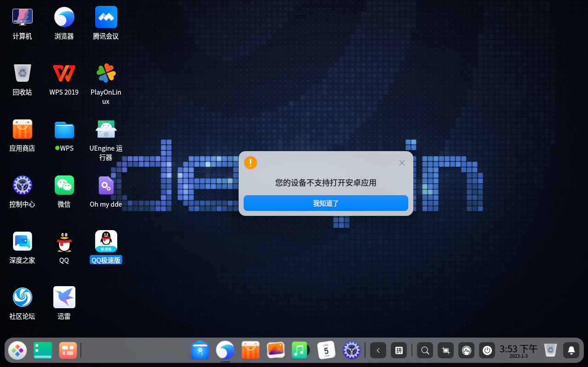Image resolution: width=588 pixels, height=367 pixels.
Task: Open grand search with the magnifier icon
Action: 424,350
